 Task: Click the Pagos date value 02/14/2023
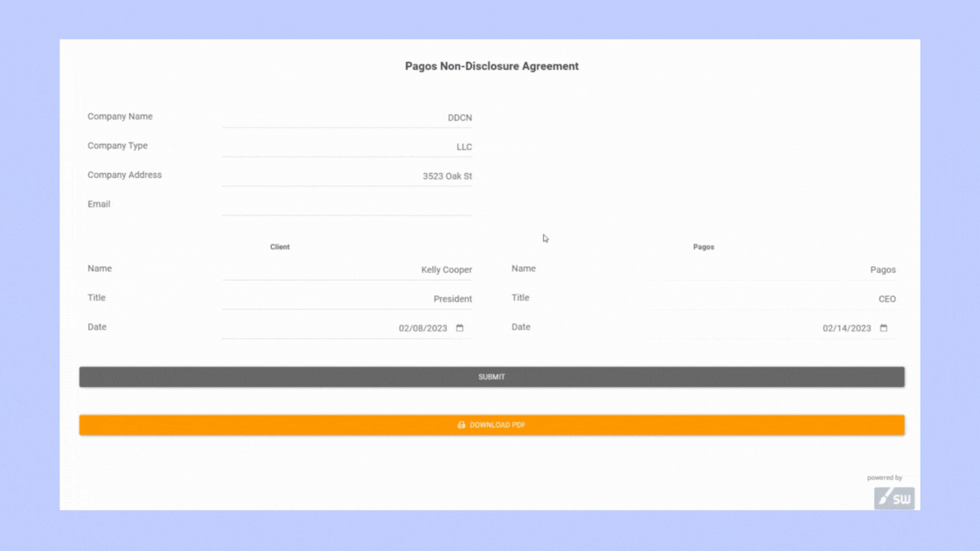pos(847,328)
